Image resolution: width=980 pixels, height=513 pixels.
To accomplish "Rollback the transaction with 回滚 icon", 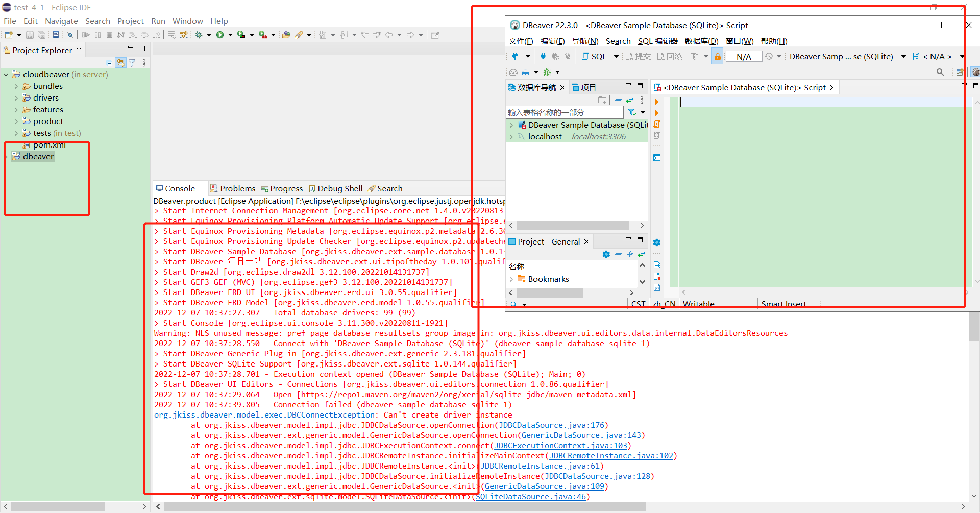I will 670,56.
